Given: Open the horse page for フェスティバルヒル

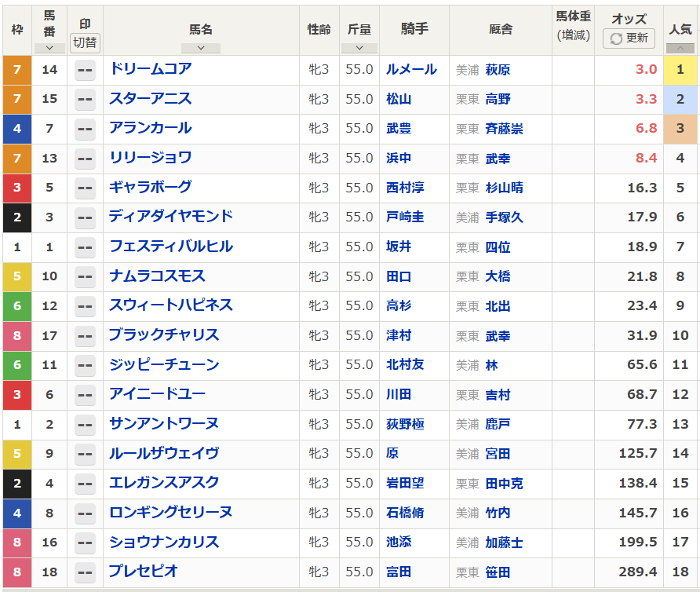Looking at the screenshot, I should pos(171,247).
